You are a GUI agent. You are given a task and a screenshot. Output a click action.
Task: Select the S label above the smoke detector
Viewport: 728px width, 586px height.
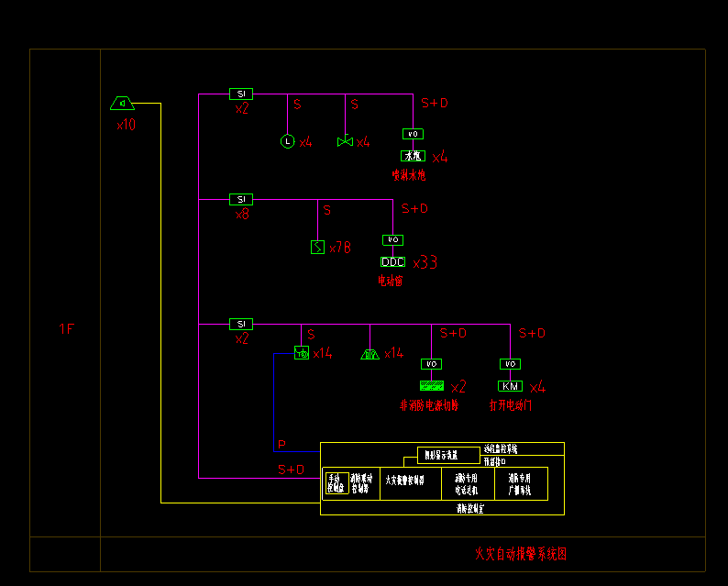coord(326,210)
